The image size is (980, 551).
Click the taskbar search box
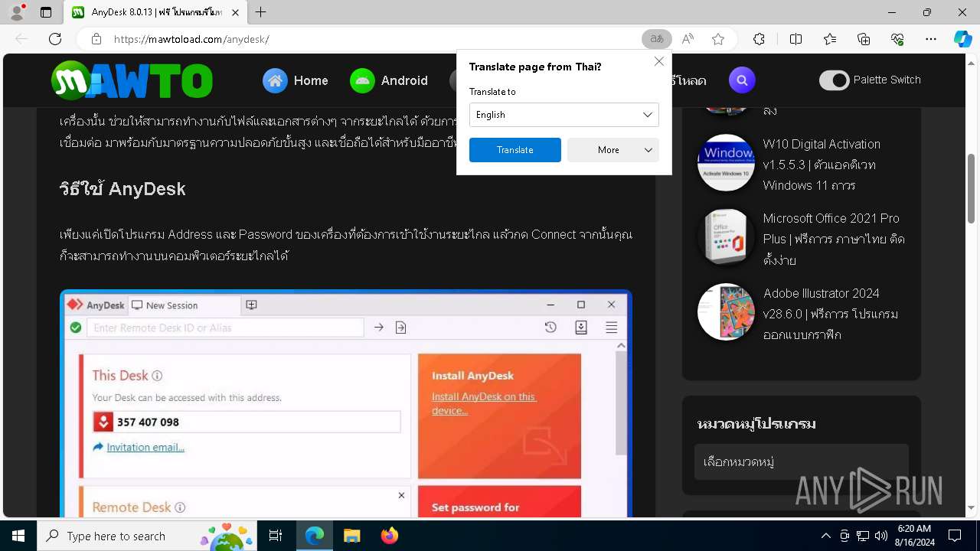(149, 536)
